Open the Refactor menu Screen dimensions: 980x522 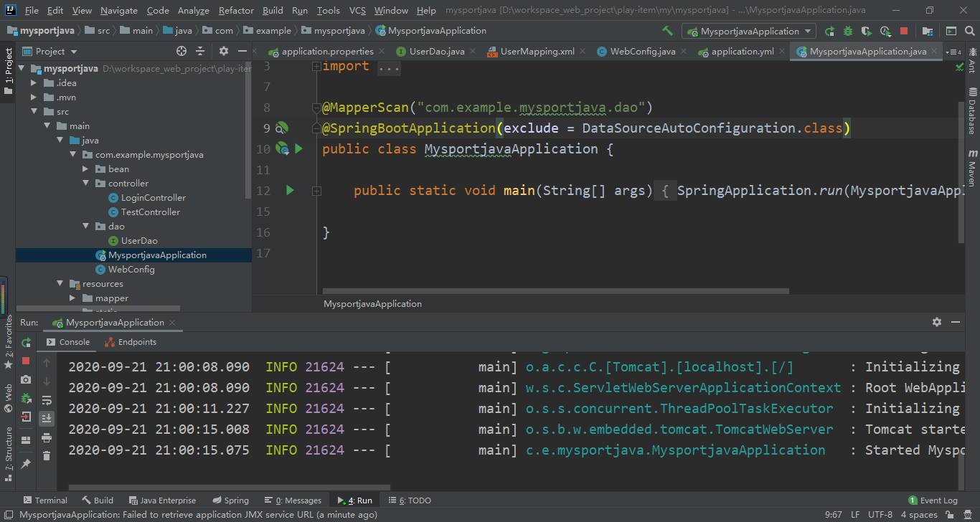coord(236,10)
